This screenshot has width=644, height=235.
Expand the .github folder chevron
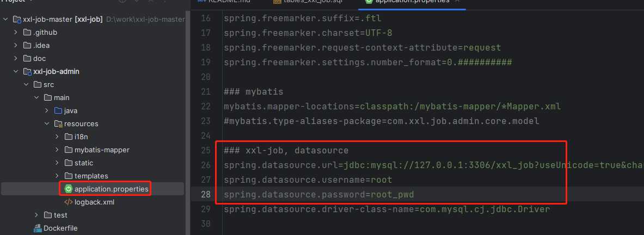[x=16, y=32]
